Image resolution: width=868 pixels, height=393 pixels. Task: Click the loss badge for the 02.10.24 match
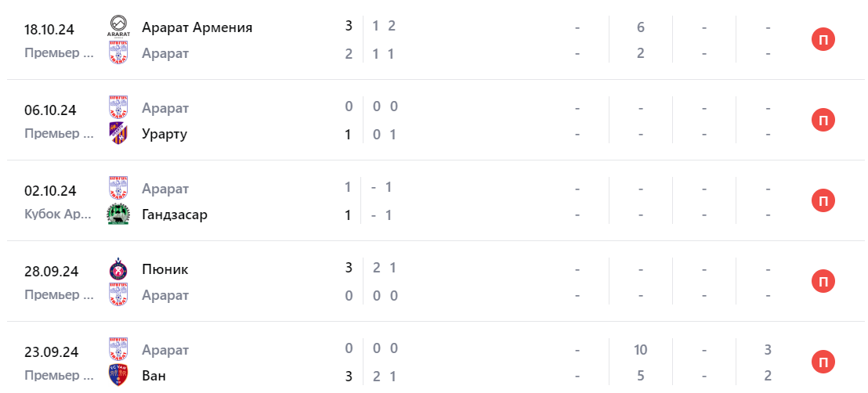tap(823, 201)
